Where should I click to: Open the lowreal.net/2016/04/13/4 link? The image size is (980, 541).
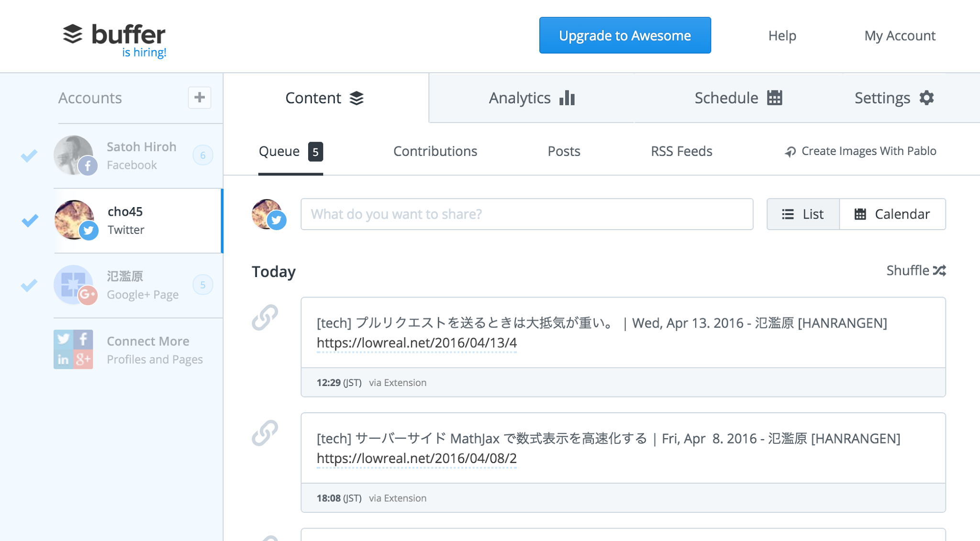pos(416,343)
